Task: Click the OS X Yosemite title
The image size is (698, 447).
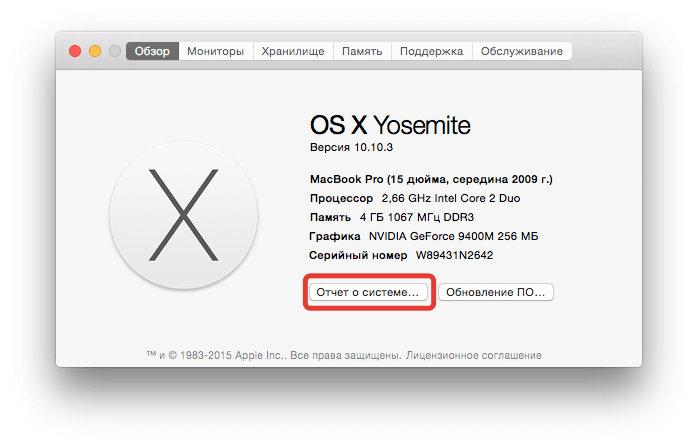Action: click(x=390, y=125)
